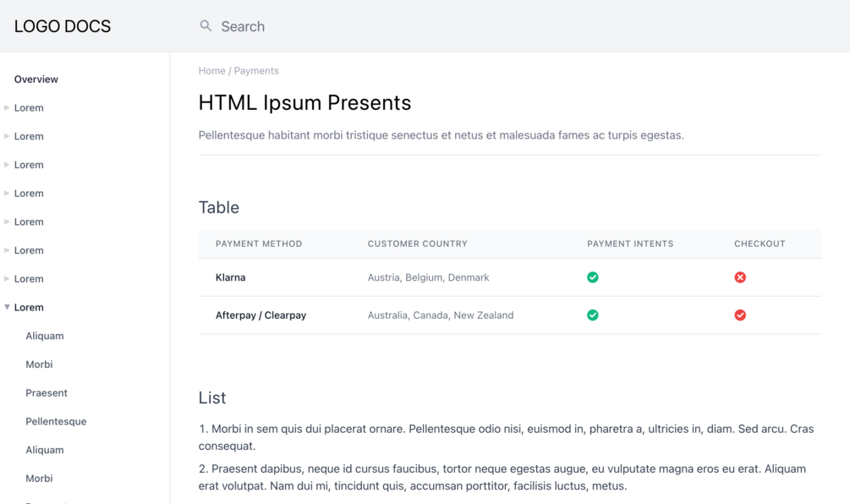Click Klarna's green Payment Intents checkmark
Screen dimensions: 850x504
tap(593, 277)
